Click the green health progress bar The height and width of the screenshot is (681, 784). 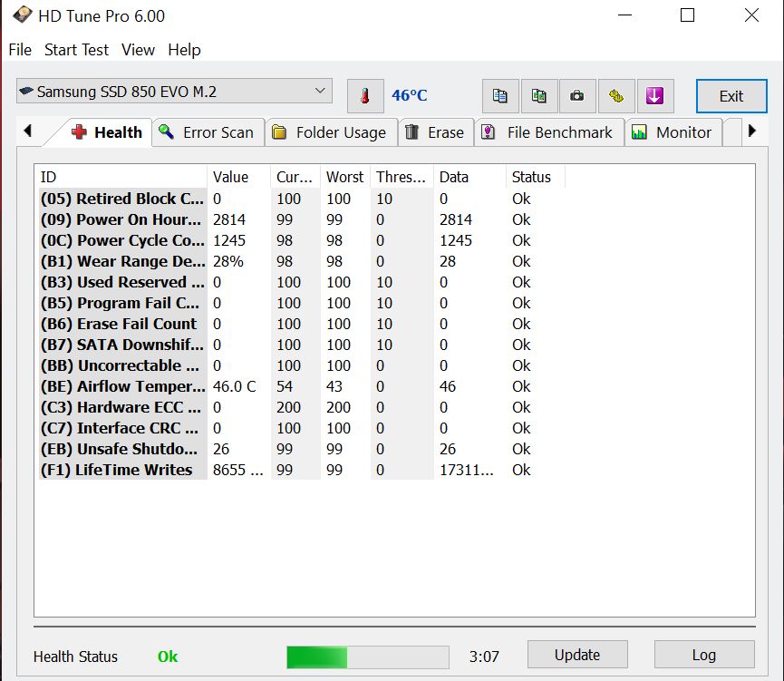(x=367, y=657)
